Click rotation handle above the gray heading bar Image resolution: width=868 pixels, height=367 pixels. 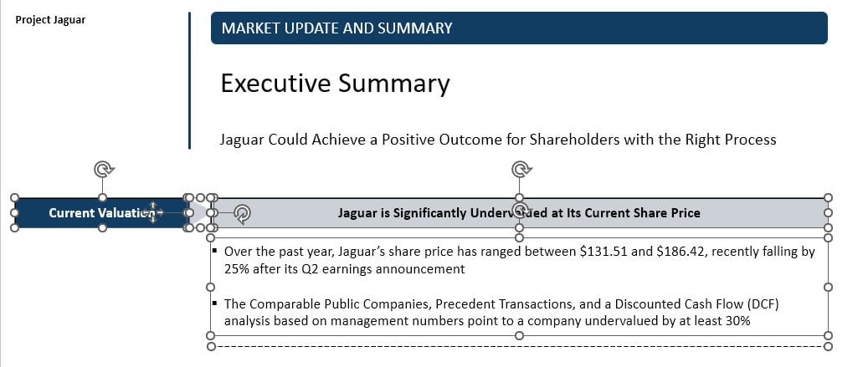click(x=520, y=170)
